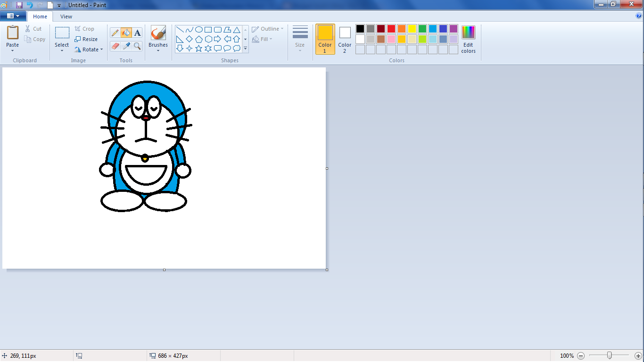The height and width of the screenshot is (362, 644).
Task: Select the Fill with color bucket tool
Action: point(126,33)
